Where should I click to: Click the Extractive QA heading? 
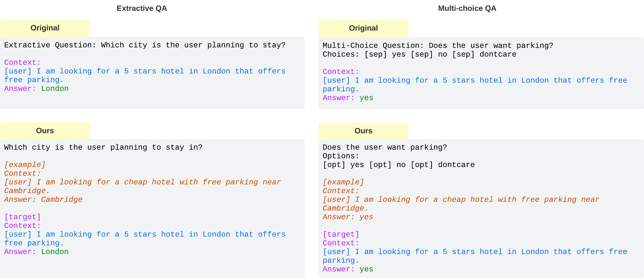click(141, 8)
